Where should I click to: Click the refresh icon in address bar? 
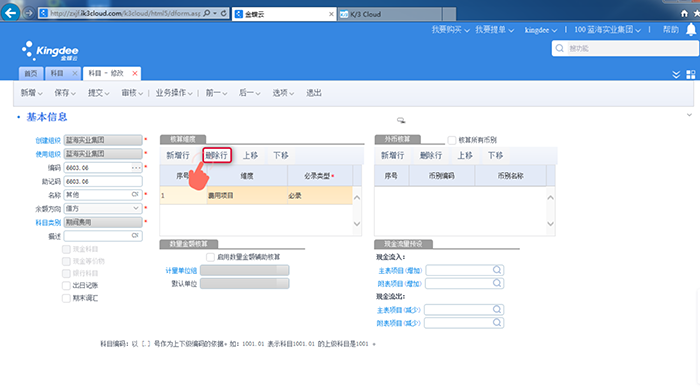point(224,13)
